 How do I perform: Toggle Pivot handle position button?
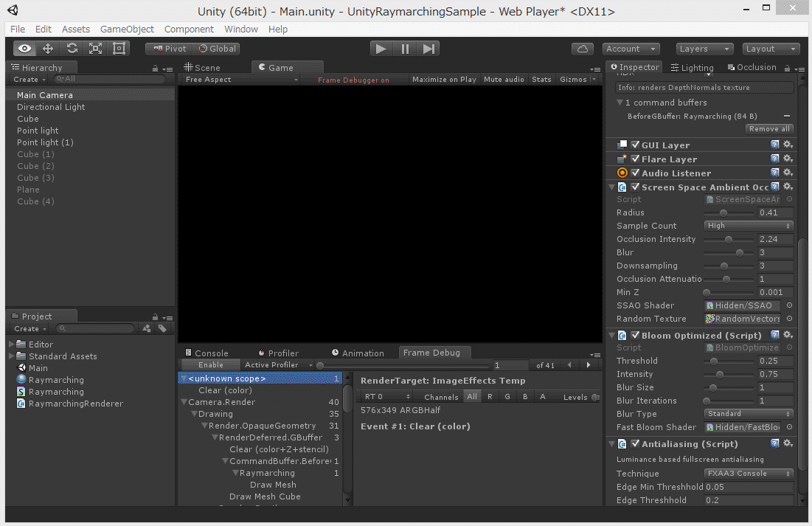(170, 49)
